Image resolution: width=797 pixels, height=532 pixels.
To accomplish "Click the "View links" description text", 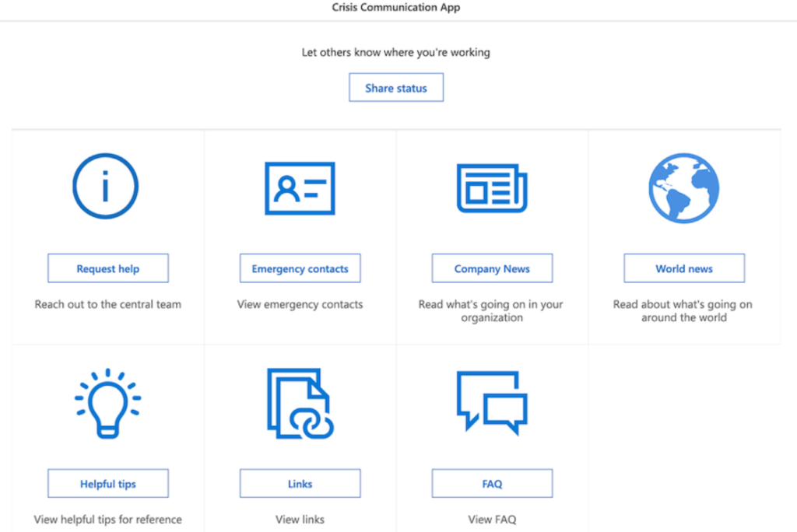I will pyautogui.click(x=300, y=520).
